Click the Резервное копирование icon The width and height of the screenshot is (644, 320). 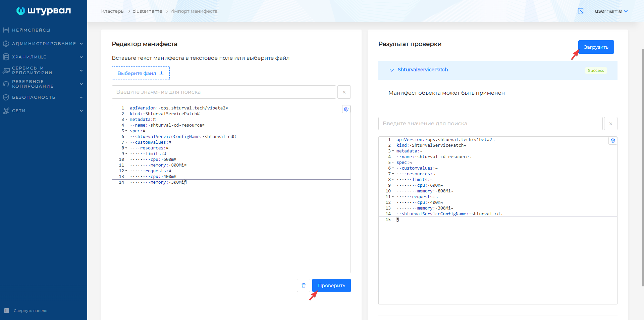6,84
